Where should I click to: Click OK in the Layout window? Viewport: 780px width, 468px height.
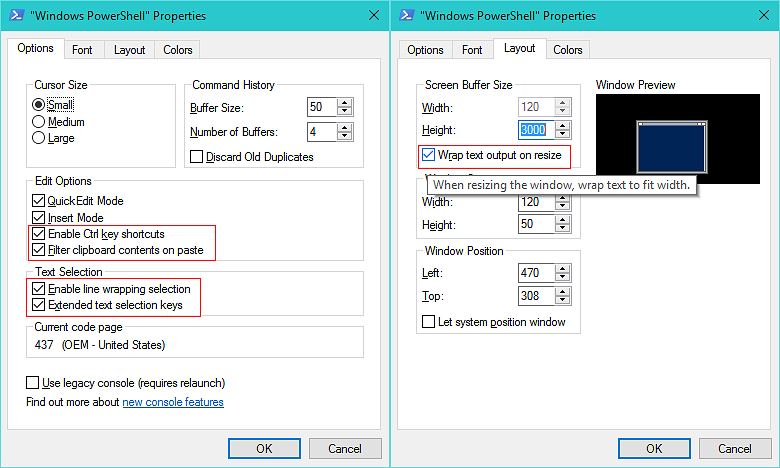655,449
